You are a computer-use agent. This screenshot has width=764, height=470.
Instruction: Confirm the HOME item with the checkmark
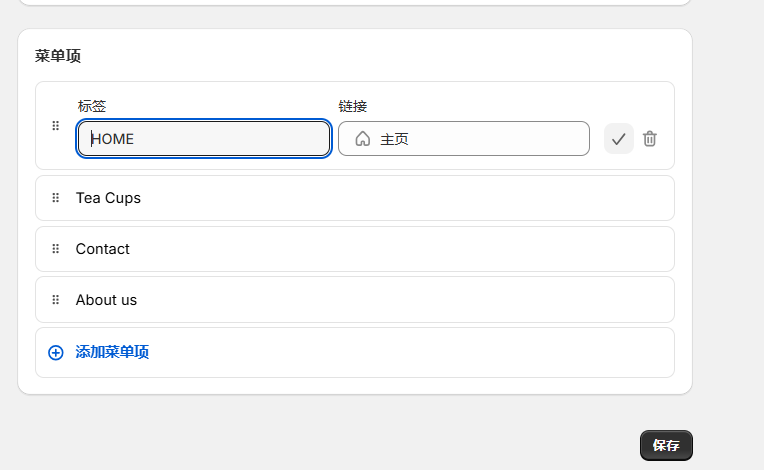click(x=618, y=139)
